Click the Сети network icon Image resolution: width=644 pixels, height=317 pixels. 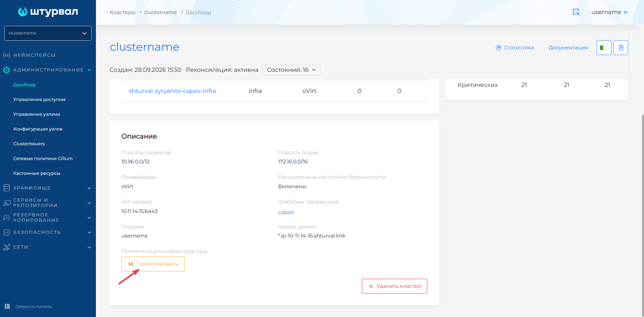pyautogui.click(x=6, y=247)
